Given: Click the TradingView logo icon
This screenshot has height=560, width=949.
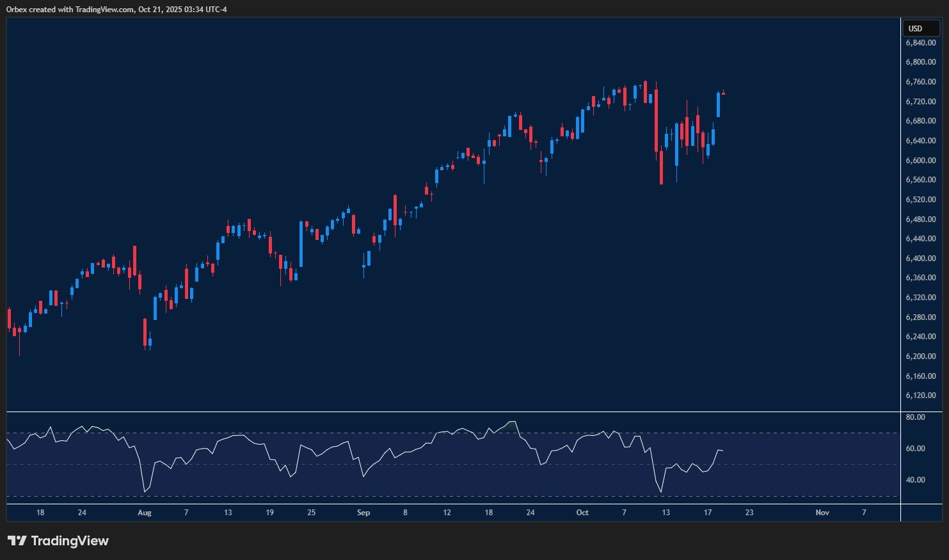Looking at the screenshot, I should (x=17, y=541).
